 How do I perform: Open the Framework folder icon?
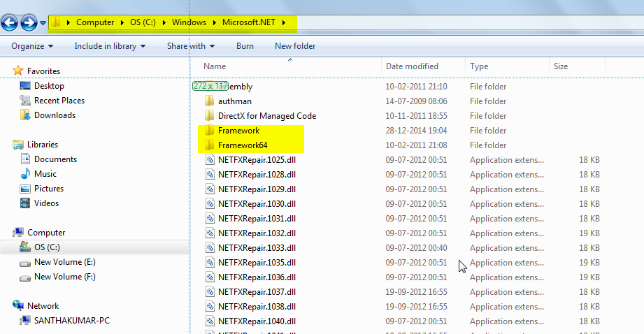(x=209, y=131)
